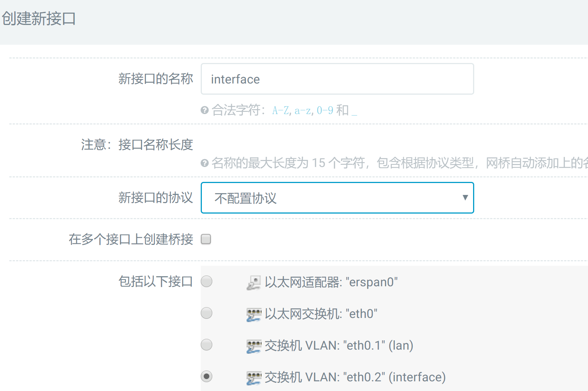Open the 新接口的协议 protocol dropdown
Screen dimensions: 588x391
[x=337, y=198]
